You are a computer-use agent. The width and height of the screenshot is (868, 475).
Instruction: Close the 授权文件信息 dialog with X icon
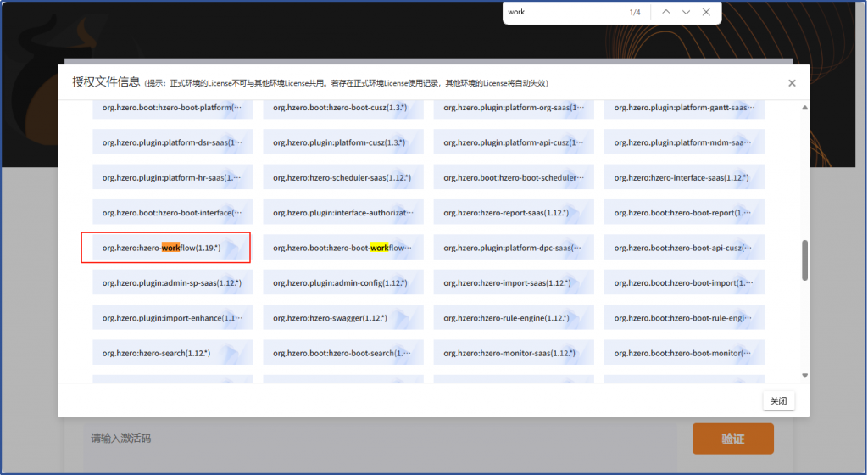point(792,83)
